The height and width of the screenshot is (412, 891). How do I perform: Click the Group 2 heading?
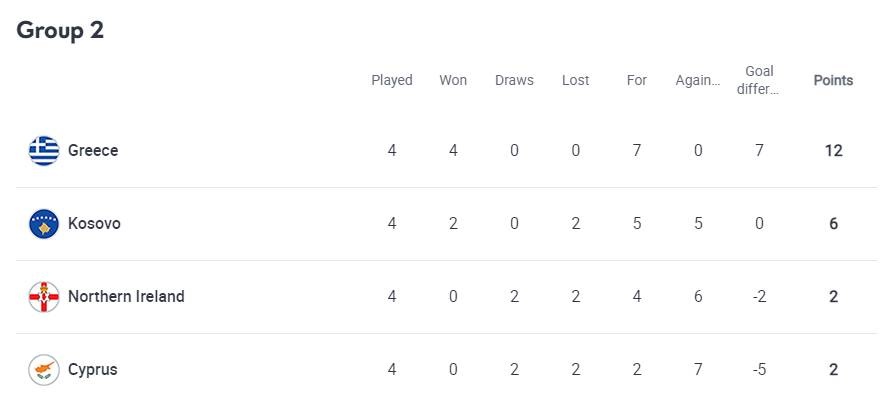60,30
